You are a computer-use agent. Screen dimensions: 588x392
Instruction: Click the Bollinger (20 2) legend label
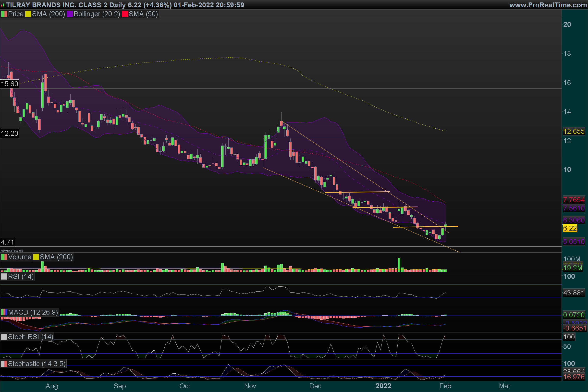point(97,14)
